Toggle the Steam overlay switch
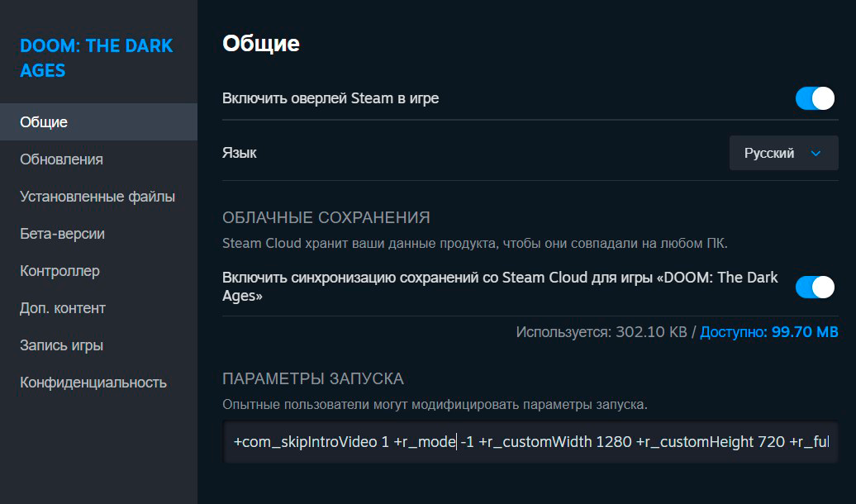The image size is (856, 504). tap(815, 98)
